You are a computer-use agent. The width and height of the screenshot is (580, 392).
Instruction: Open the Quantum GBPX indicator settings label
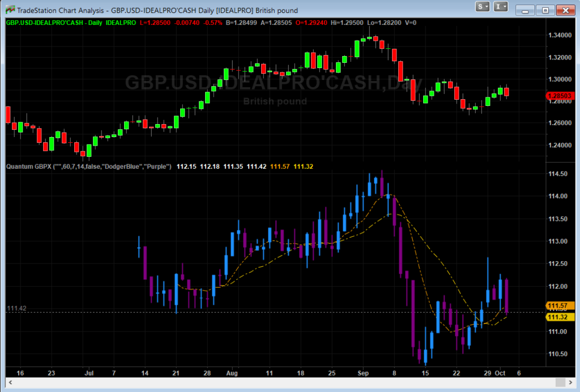point(35,167)
